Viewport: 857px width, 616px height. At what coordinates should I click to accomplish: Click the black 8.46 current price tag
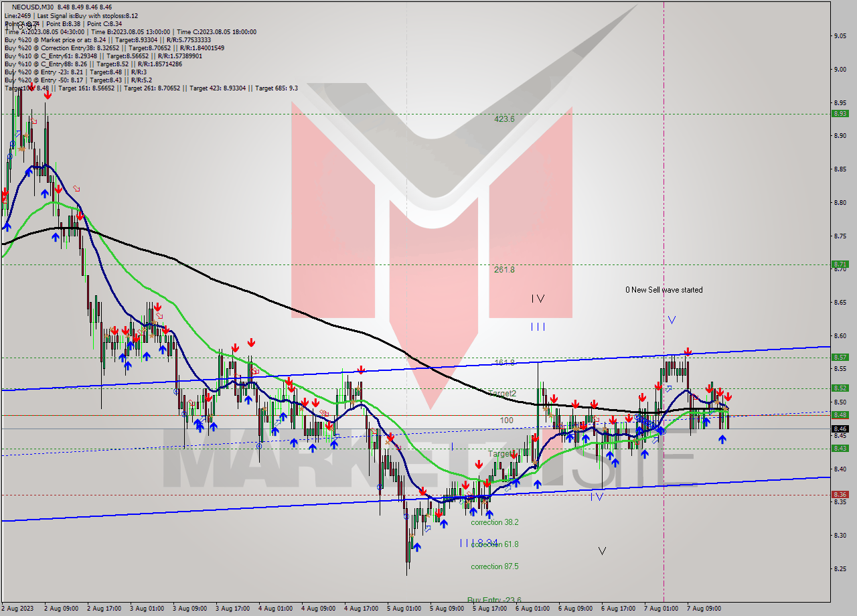[840, 429]
